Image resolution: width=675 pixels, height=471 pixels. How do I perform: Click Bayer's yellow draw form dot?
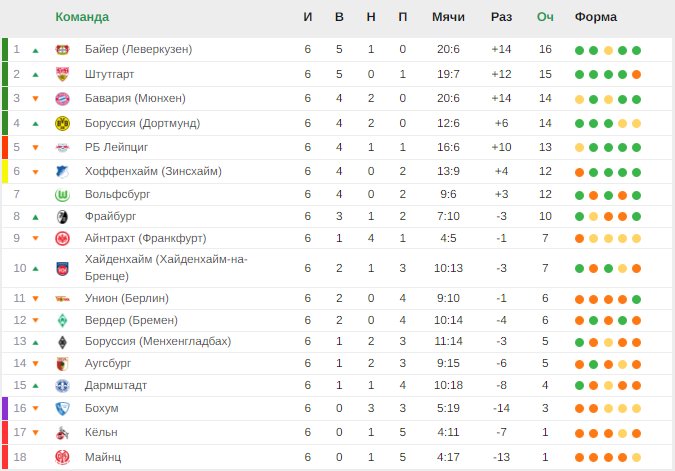(x=608, y=50)
